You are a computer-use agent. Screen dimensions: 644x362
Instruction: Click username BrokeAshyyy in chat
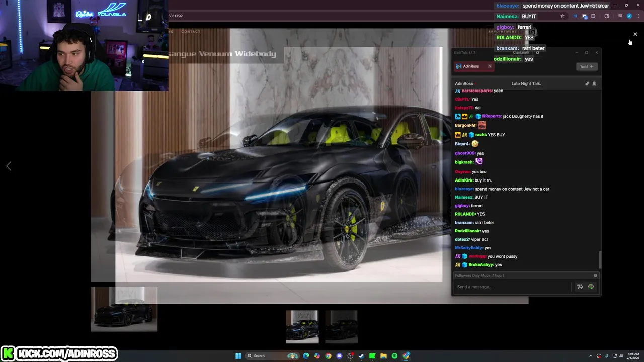481,265
